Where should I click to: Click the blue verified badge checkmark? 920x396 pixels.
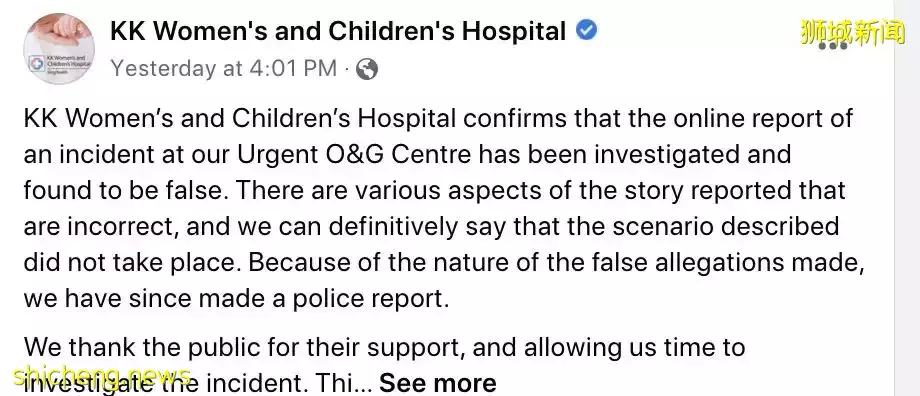tap(586, 31)
